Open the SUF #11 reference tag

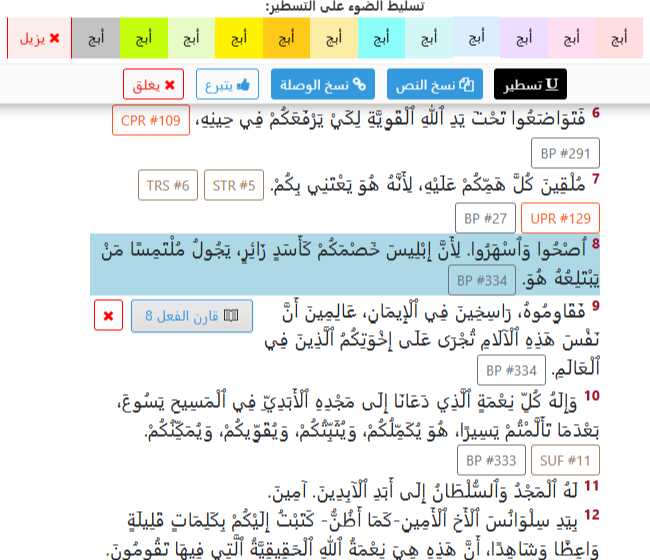coord(565,460)
